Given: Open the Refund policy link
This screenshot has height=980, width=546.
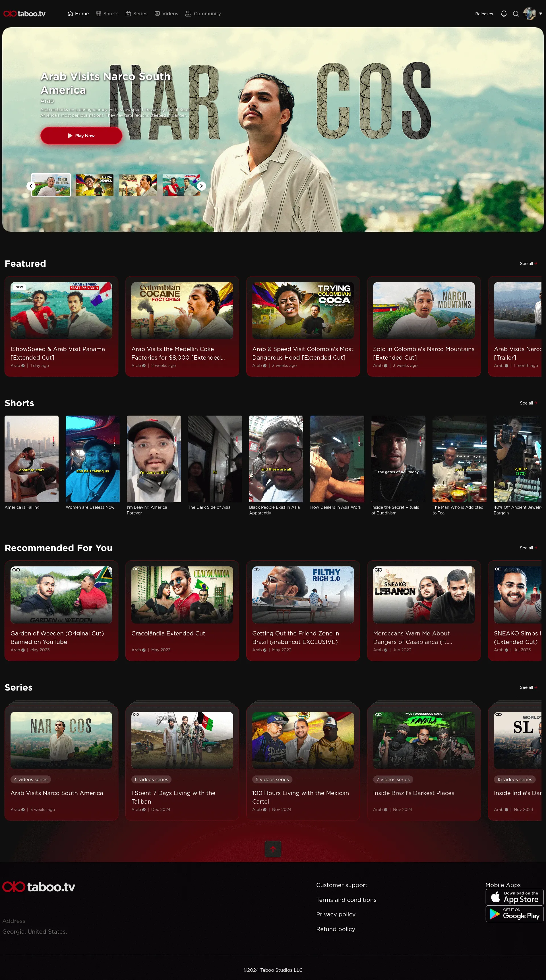Looking at the screenshot, I should [336, 929].
